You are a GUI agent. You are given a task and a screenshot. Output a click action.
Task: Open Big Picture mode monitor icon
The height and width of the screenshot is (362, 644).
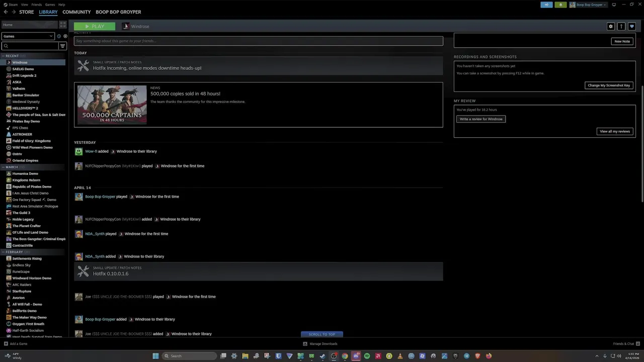[x=614, y=5]
